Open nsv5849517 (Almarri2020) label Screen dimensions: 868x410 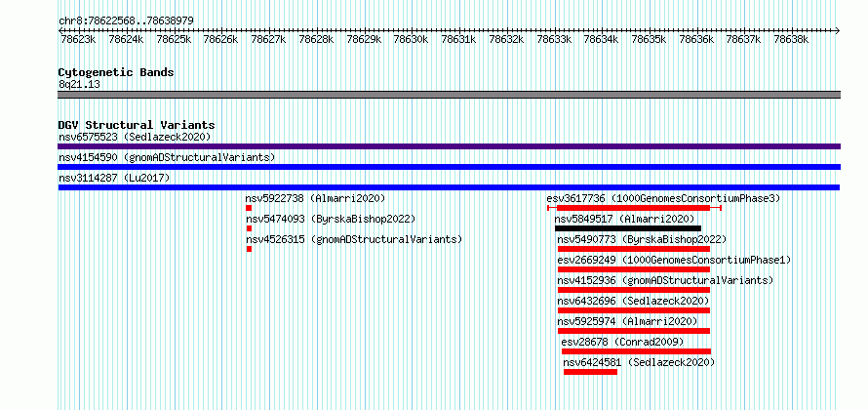624,219
